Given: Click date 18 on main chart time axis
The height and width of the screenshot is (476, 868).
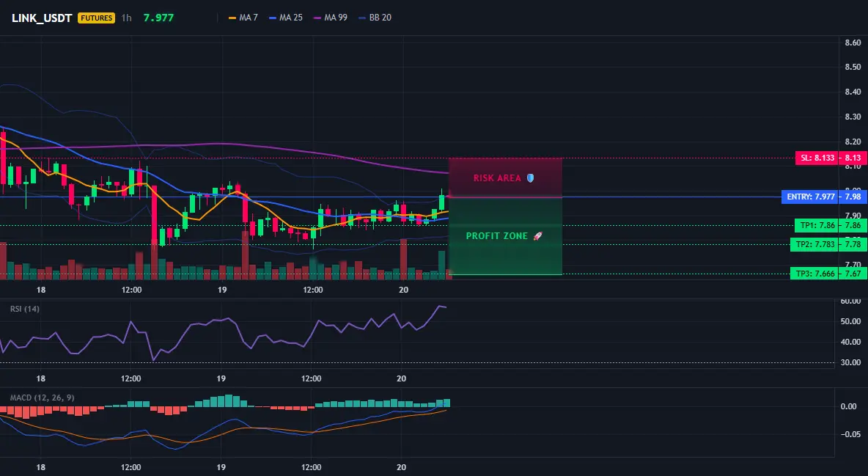Looking at the screenshot, I should point(41,290).
